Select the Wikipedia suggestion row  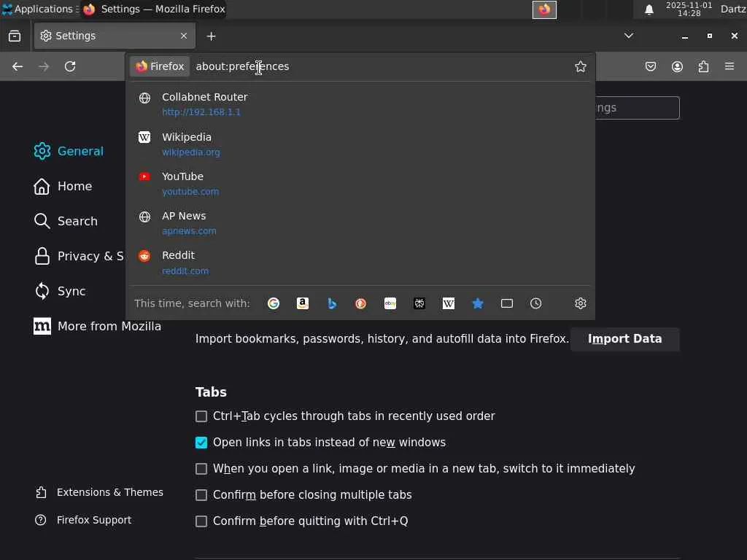(360, 144)
